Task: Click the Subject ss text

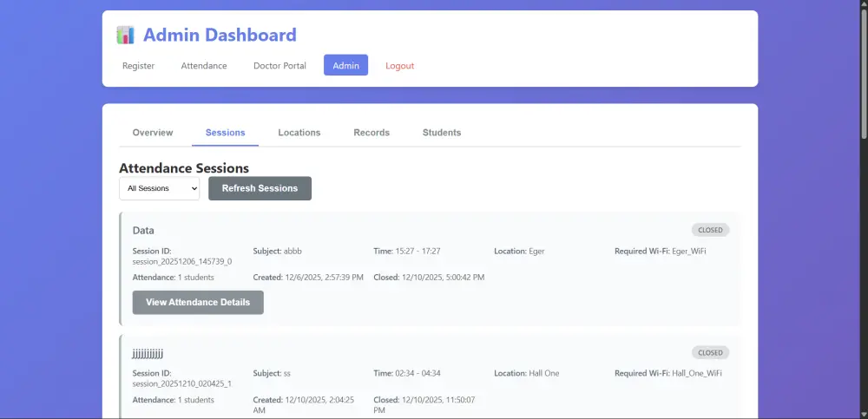Action: (272, 373)
